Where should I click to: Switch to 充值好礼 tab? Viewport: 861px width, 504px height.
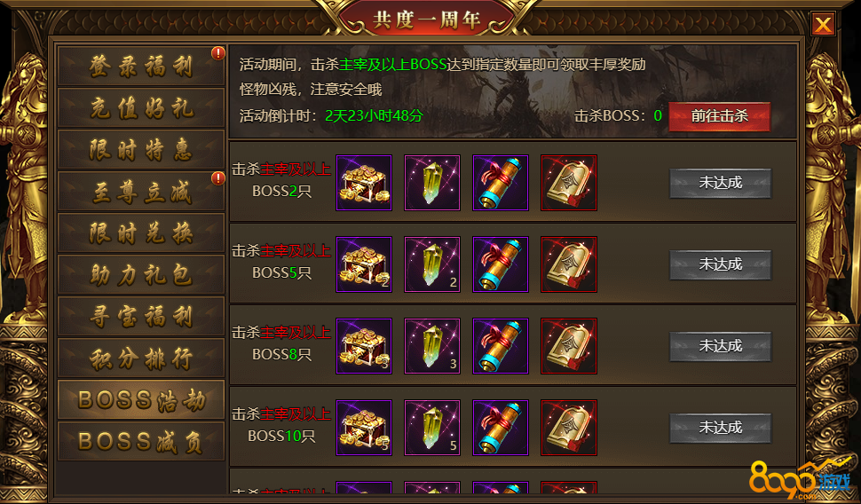click(x=141, y=107)
